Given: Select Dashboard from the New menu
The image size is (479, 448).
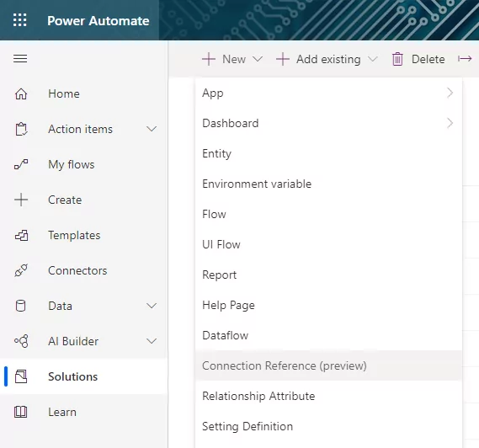Looking at the screenshot, I should point(328,123).
